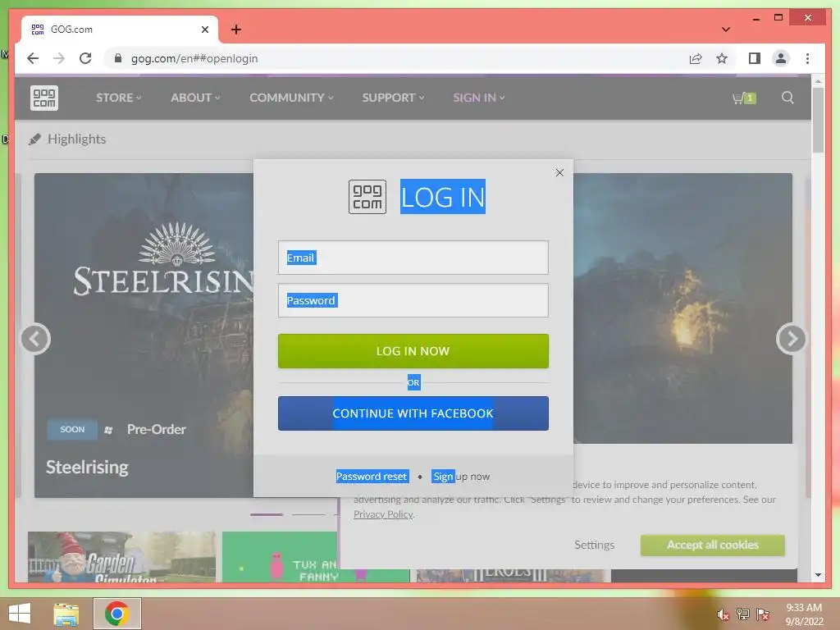Click the browser forward arrow
The image size is (840, 630).
[x=59, y=58]
